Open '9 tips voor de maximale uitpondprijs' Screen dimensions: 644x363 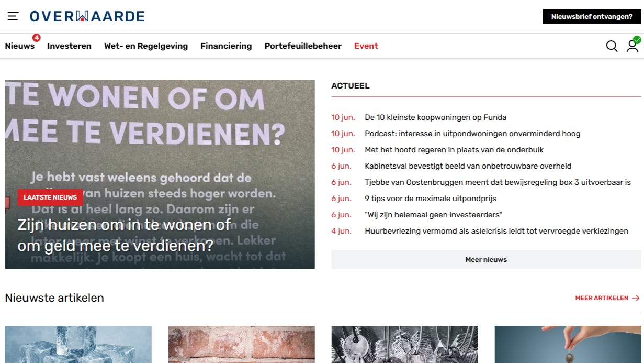pos(431,198)
